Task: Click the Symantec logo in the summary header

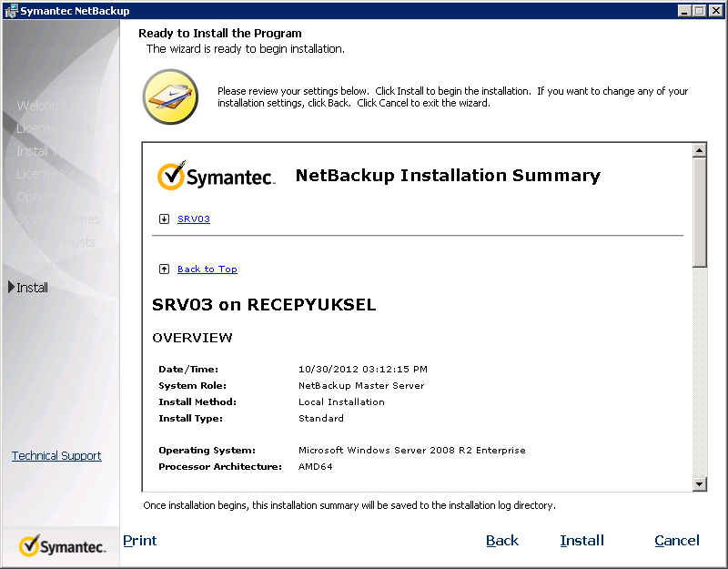Action: 216,176
